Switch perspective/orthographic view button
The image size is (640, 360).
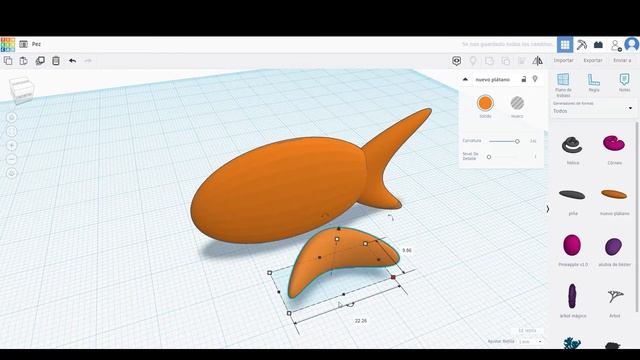coord(12,173)
